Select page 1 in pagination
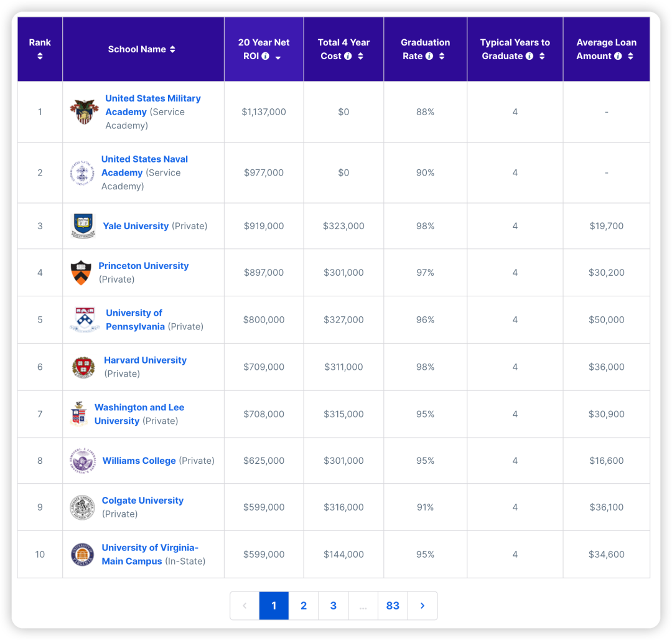672x640 pixels. point(274,606)
